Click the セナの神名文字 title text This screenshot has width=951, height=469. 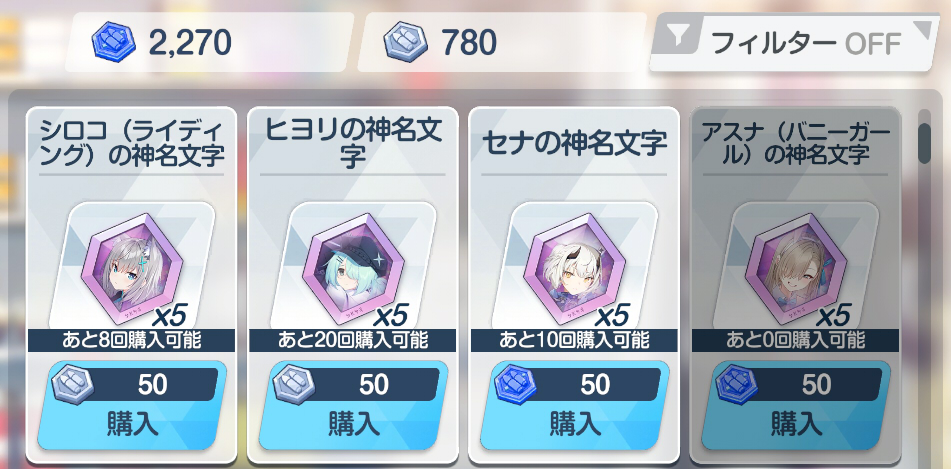coord(574,143)
